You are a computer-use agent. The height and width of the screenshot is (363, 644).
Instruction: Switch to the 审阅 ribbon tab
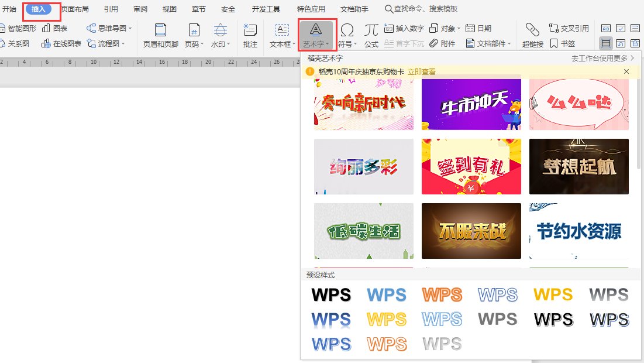140,9
